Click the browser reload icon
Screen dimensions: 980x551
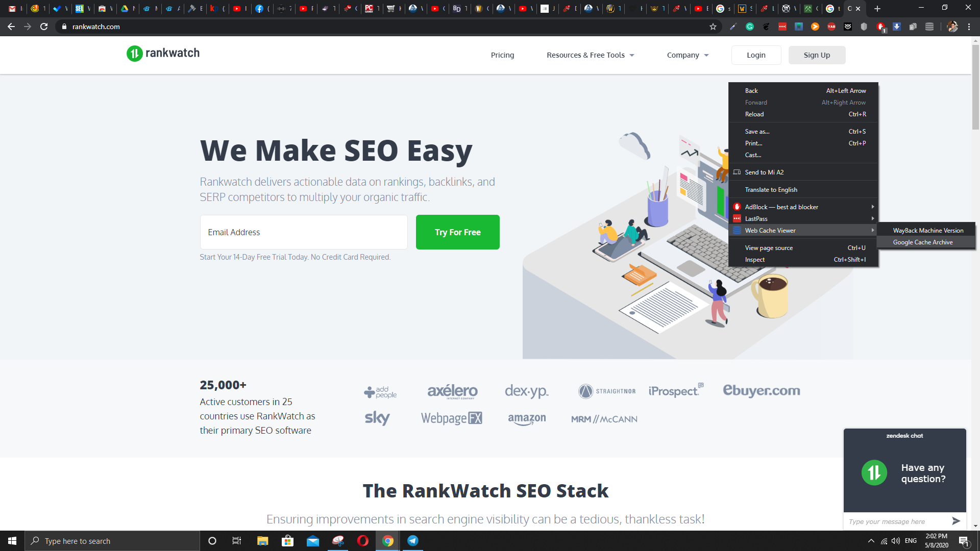[x=44, y=27]
